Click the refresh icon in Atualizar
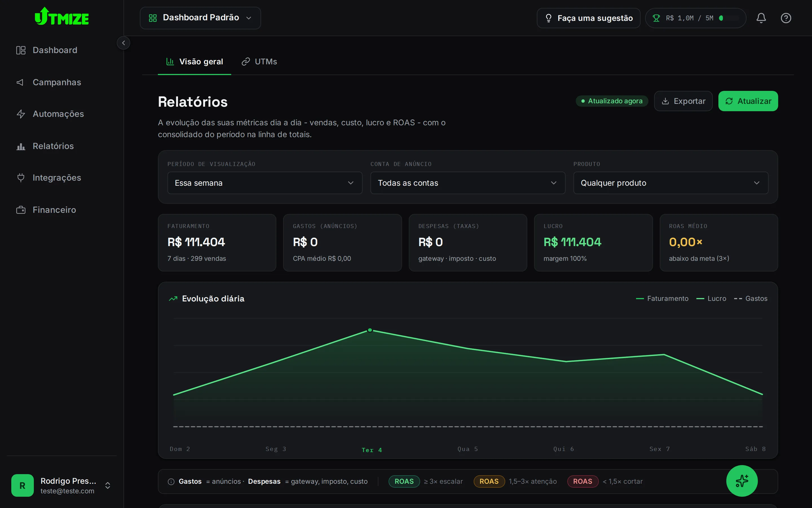 coord(729,101)
